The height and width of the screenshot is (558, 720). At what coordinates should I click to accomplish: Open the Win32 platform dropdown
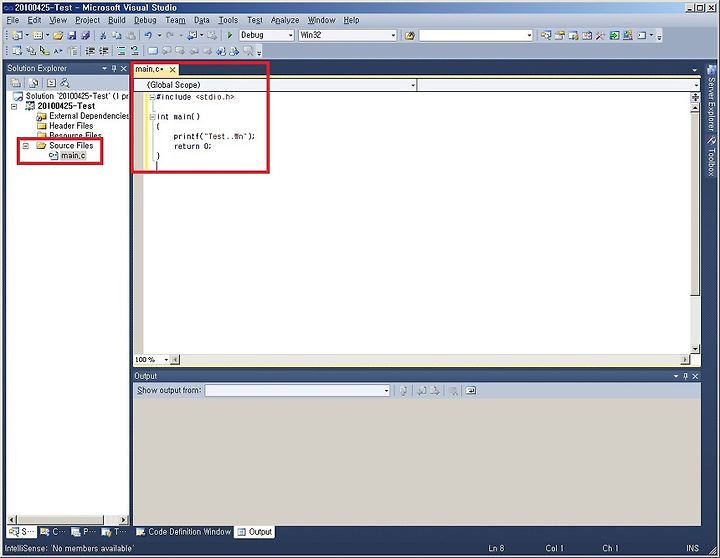point(393,35)
